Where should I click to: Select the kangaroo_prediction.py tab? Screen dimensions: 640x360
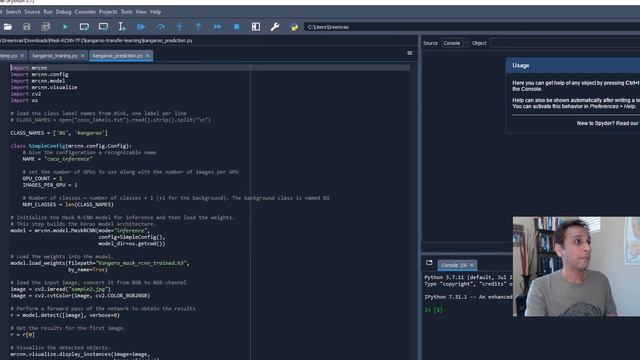(118, 56)
